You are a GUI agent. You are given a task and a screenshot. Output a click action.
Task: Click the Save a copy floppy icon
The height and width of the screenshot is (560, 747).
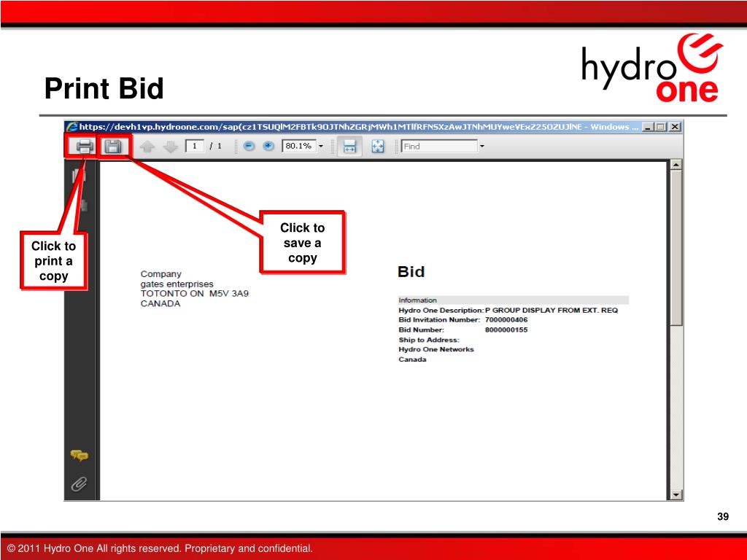coord(113,146)
